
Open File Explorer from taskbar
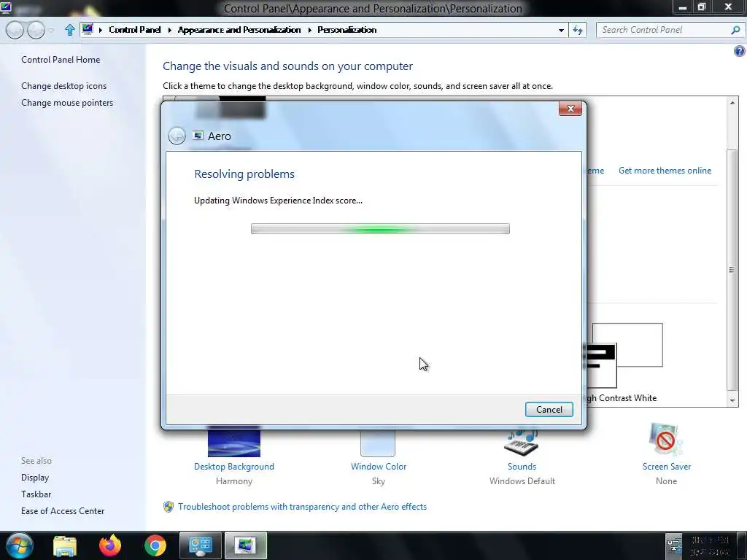click(65, 545)
